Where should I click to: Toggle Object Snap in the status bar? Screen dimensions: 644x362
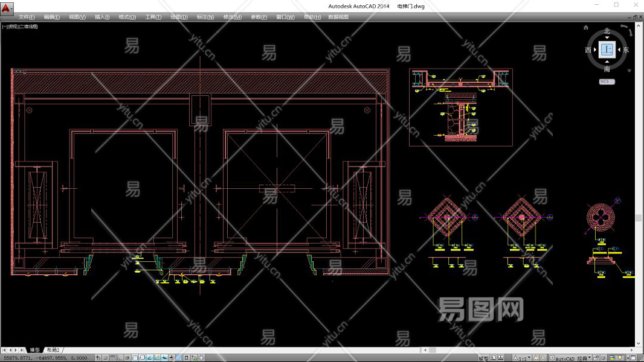pos(135,358)
